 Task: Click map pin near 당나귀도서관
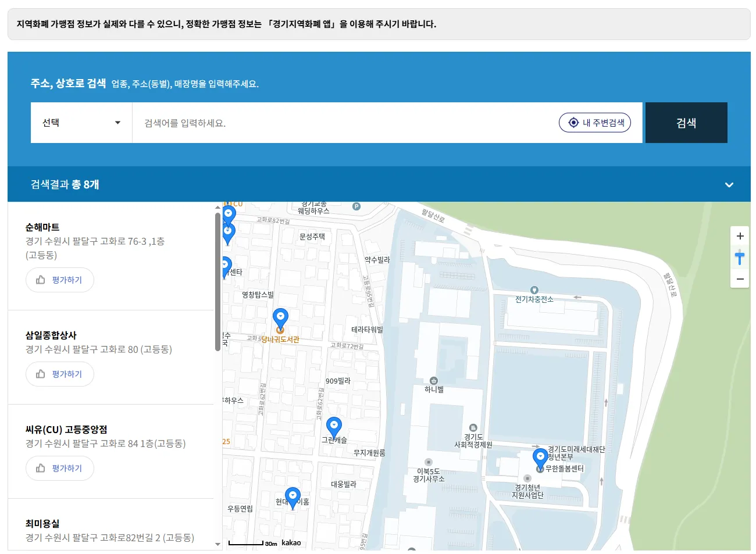click(280, 319)
